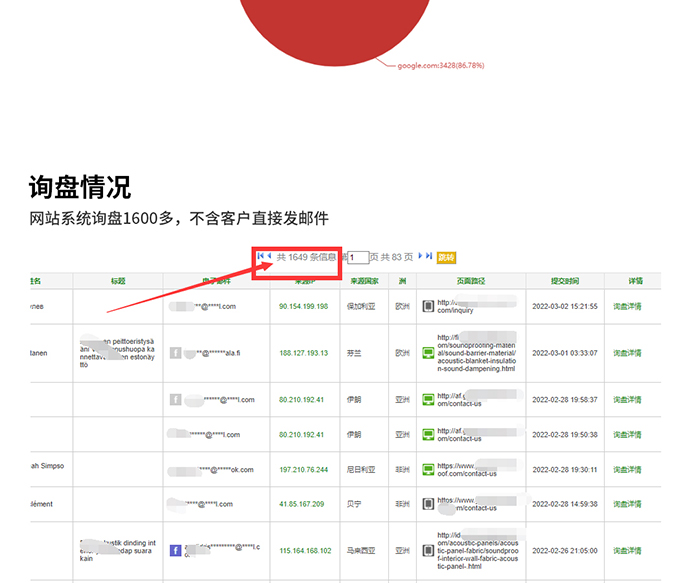The height and width of the screenshot is (583, 700).
Task: Click the 页面路径 column header
Action: 471,281
